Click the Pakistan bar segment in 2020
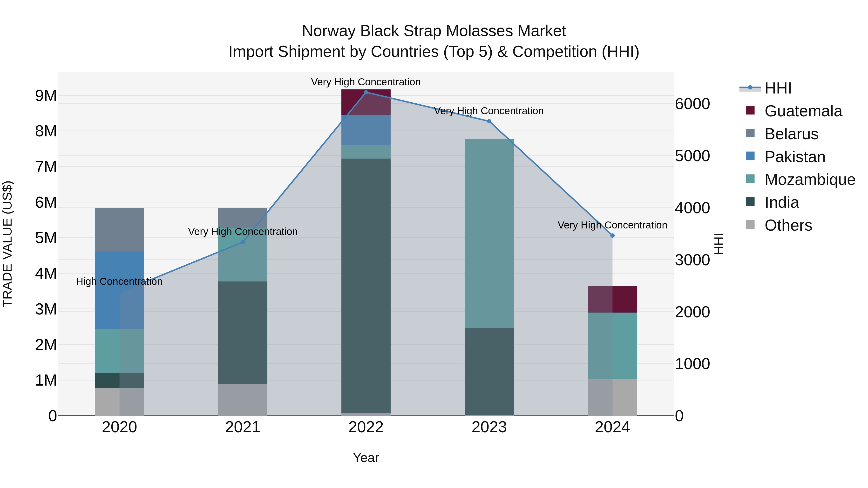 pos(119,290)
